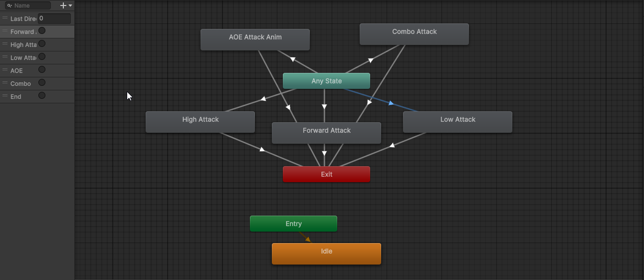Select the Combo parameter label
This screenshot has width=644, height=280.
pyautogui.click(x=20, y=84)
